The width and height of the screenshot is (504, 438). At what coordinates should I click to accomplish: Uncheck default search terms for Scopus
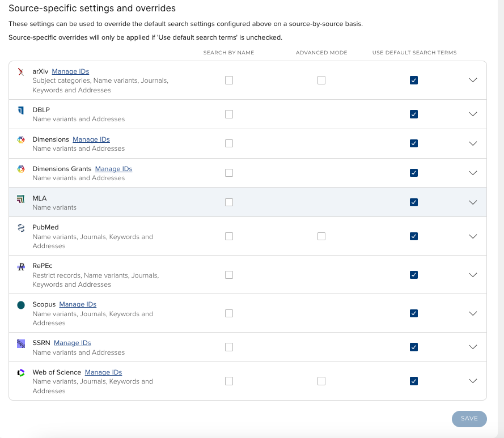(414, 313)
